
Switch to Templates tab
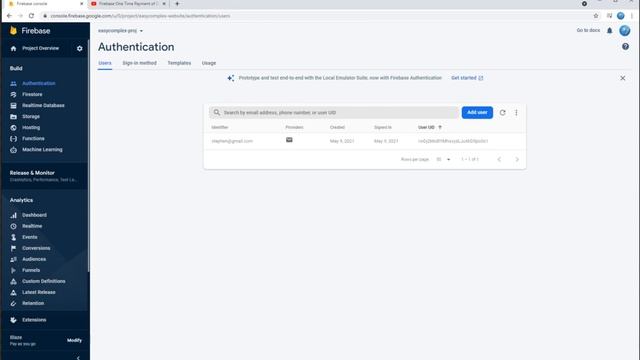coord(179,63)
